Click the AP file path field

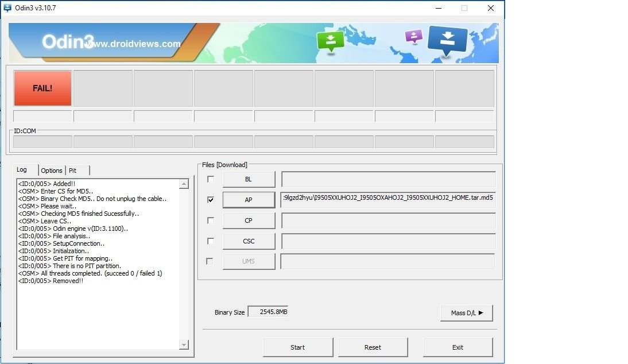click(x=389, y=200)
